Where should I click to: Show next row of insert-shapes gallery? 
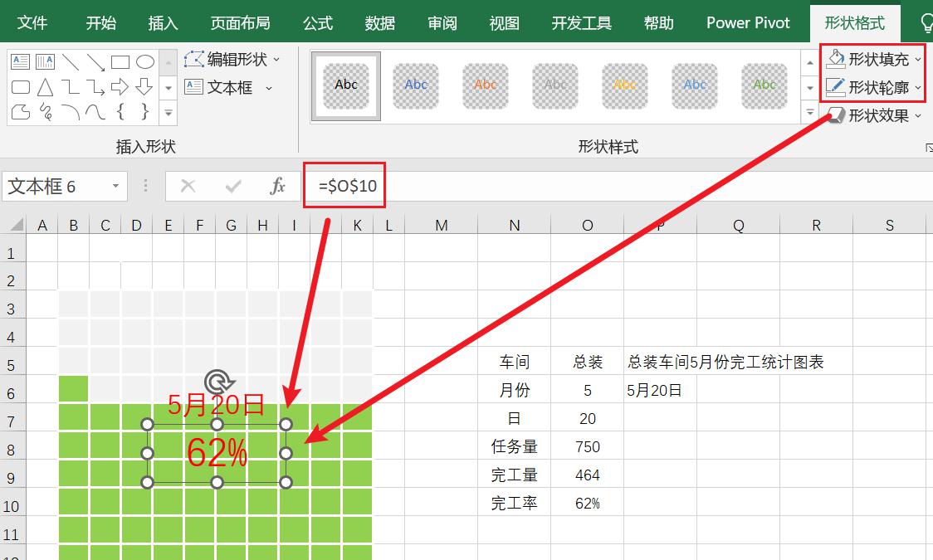pos(169,88)
